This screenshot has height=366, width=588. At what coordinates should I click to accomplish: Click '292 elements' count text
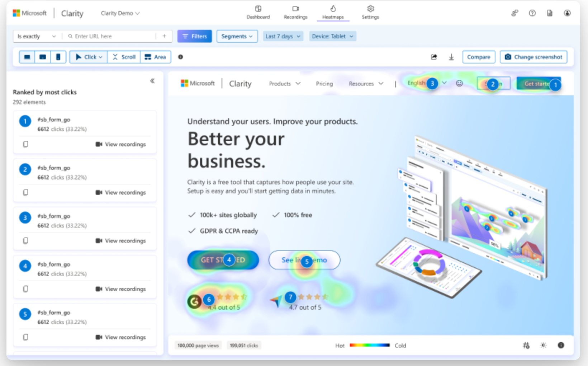pyautogui.click(x=29, y=102)
